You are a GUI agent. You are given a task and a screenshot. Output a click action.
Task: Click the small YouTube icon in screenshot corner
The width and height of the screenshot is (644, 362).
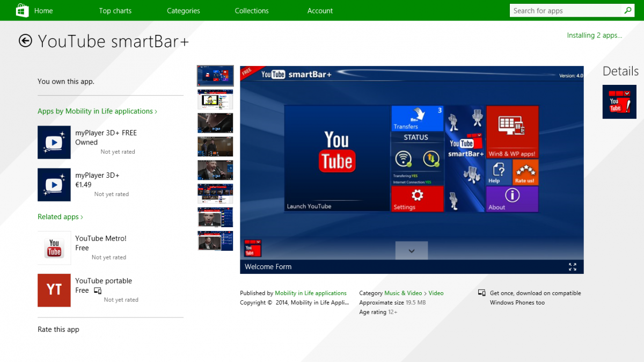[253, 248]
